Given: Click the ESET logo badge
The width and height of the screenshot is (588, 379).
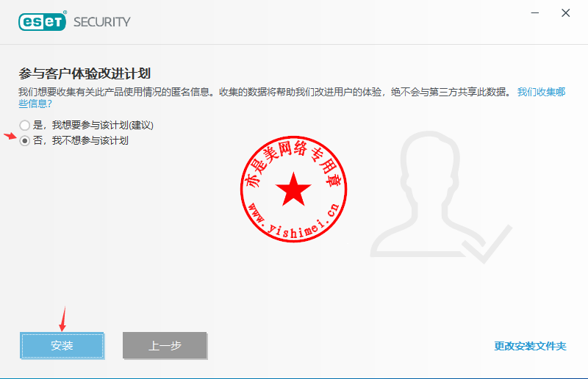Looking at the screenshot, I should 43,21.
